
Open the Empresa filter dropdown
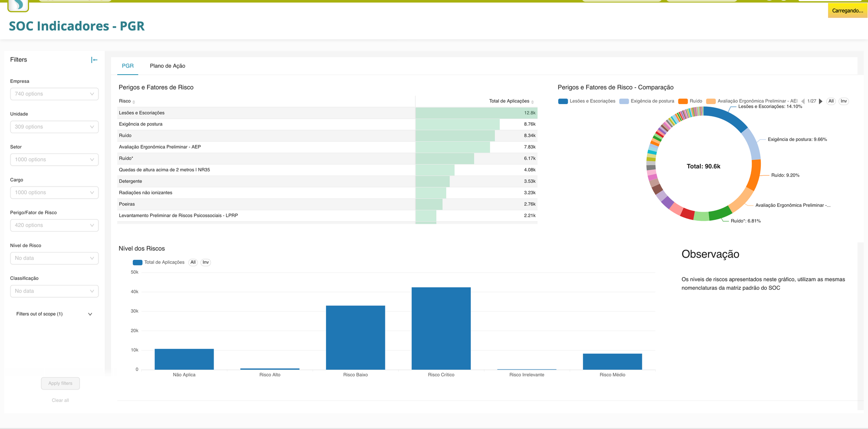[x=54, y=94]
